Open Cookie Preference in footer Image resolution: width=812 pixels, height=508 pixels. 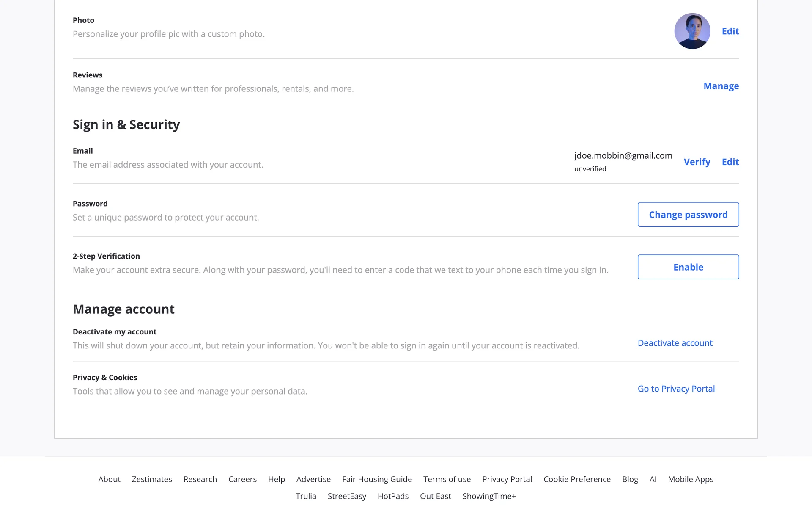pyautogui.click(x=577, y=479)
